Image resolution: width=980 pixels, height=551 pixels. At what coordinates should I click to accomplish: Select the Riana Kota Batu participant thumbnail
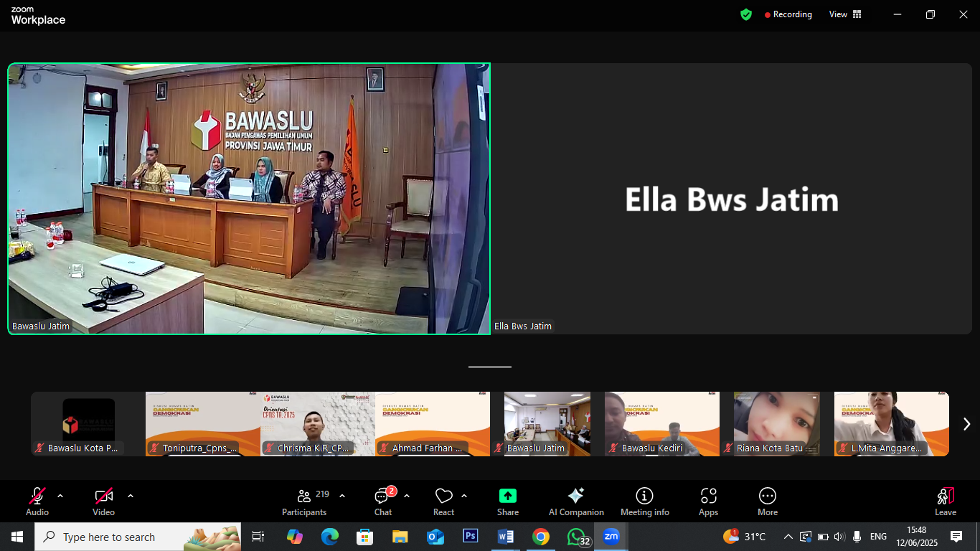coord(777,424)
